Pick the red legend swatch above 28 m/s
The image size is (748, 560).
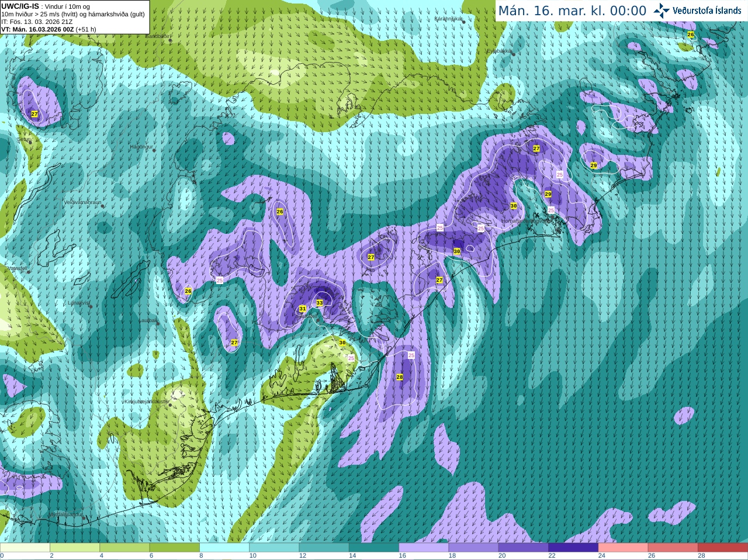pyautogui.click(x=723, y=548)
